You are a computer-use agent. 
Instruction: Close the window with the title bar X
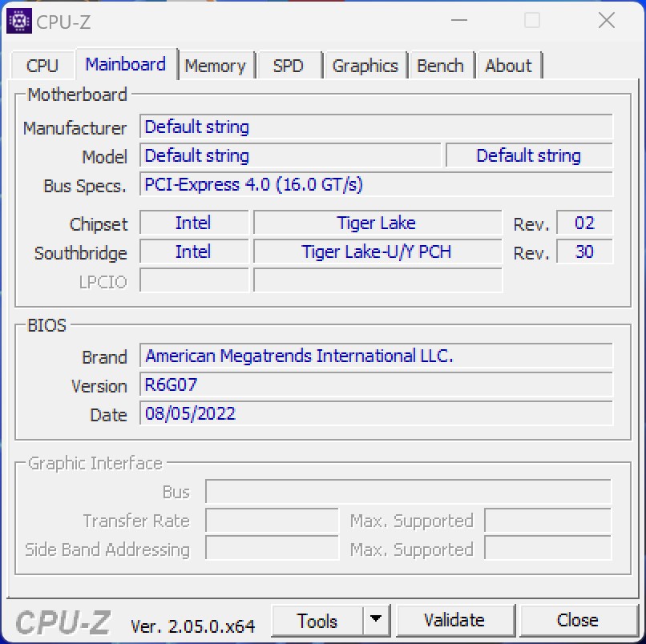click(x=607, y=20)
